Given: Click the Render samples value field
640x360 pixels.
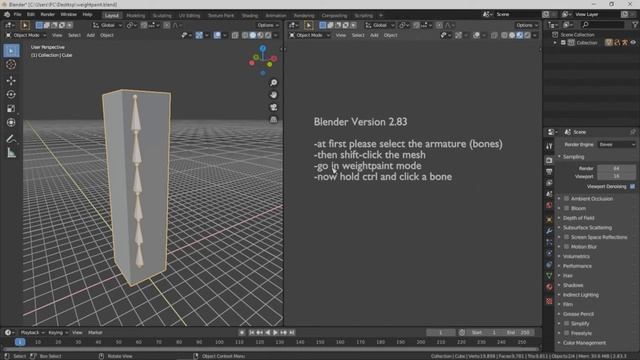Looking at the screenshot, I should coord(616,168).
